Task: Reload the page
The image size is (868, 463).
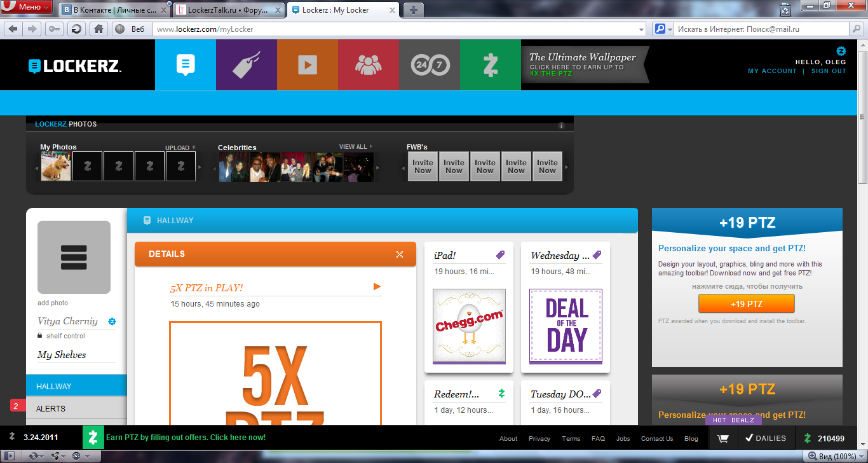Action: [77, 29]
